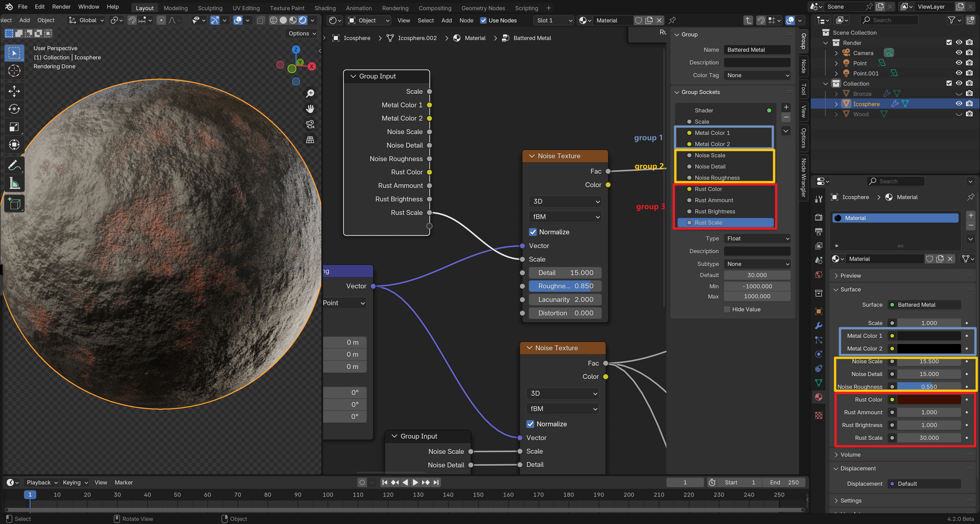Click the group Name field Battered Metal
Screen dimensions: 980x524
[x=757, y=50]
